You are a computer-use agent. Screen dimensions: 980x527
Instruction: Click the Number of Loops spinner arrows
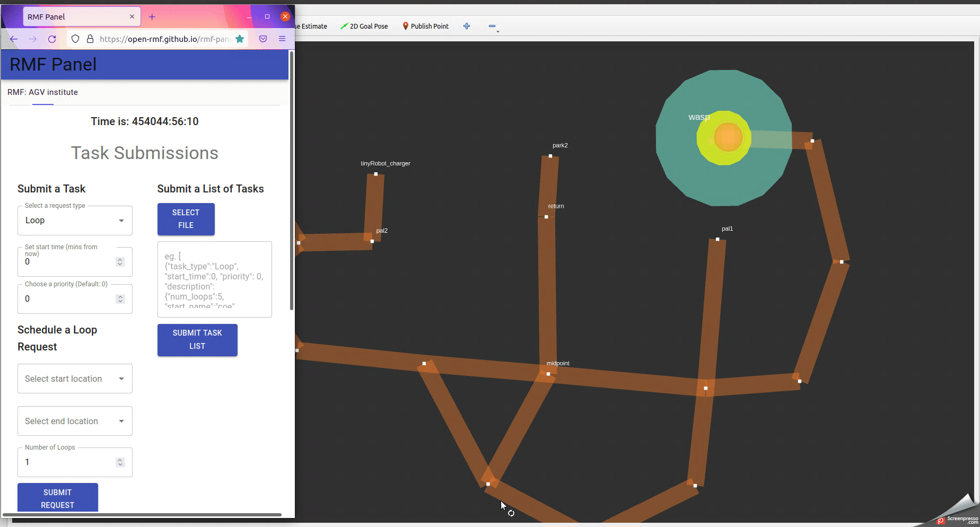[120, 462]
